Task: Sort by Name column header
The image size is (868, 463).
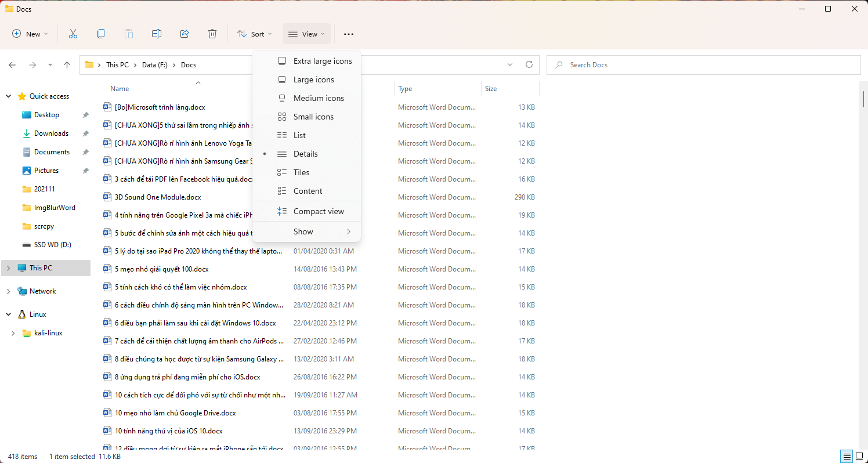Action: pyautogui.click(x=120, y=89)
